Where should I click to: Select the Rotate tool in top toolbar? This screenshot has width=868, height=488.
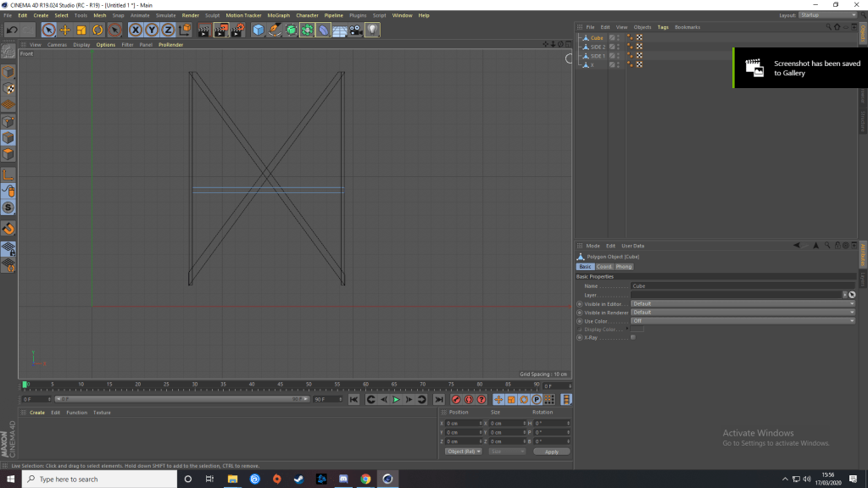98,30
